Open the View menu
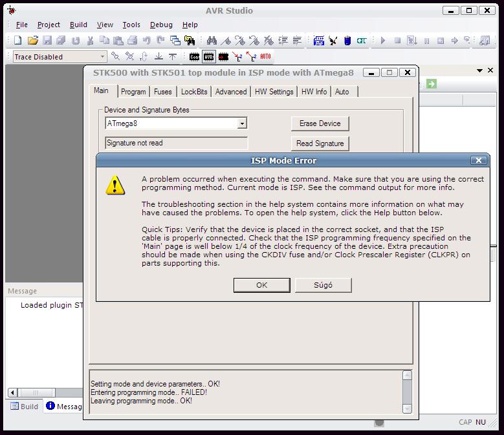The image size is (504, 435). 105,25
